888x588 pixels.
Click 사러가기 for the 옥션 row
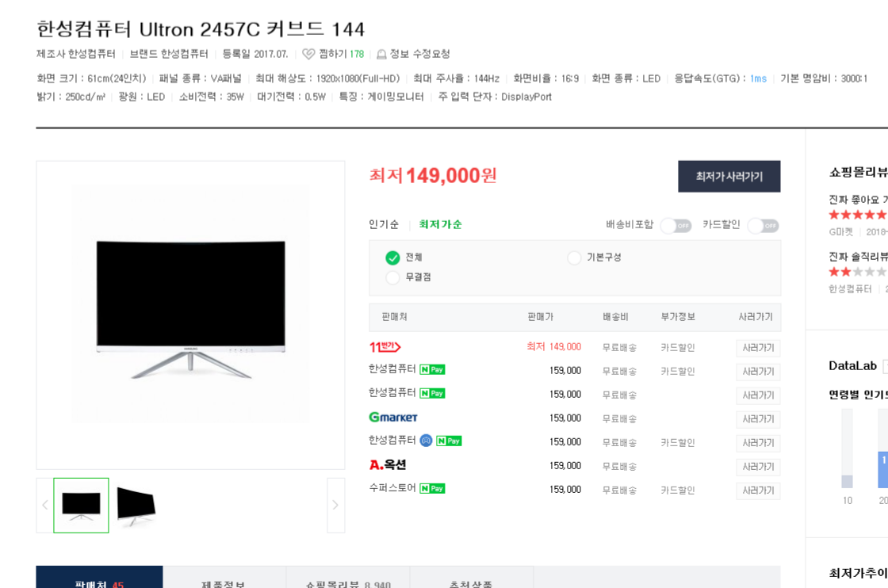[x=758, y=467]
